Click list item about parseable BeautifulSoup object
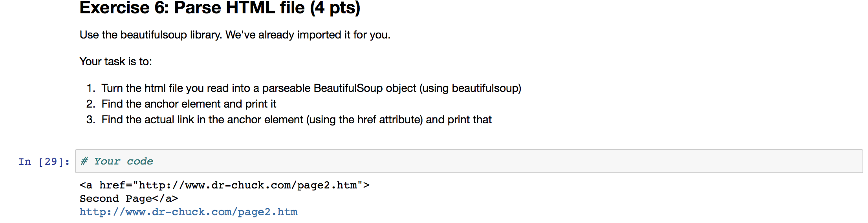 pos(311,88)
